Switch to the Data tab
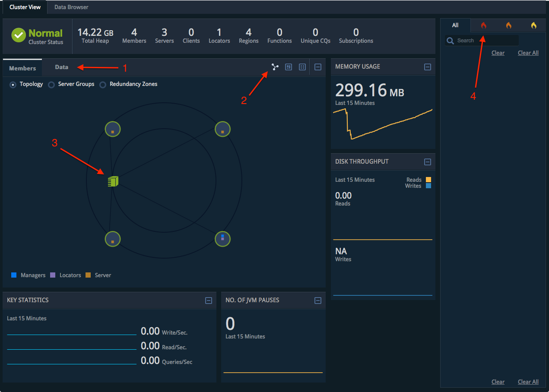 61,67
